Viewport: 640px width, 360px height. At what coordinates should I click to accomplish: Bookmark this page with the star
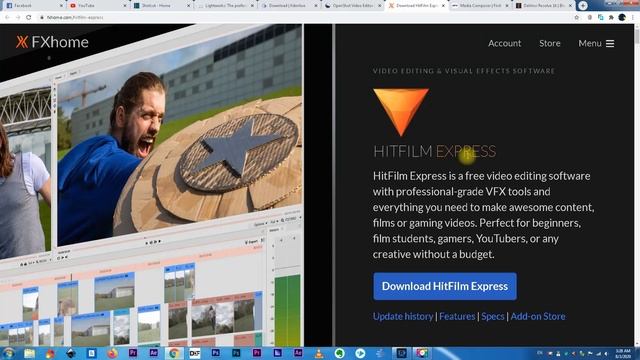pos(577,18)
